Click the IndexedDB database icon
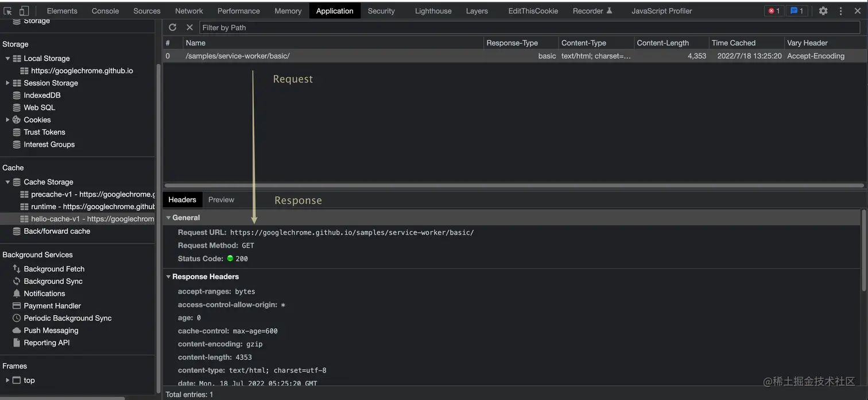This screenshot has height=400, width=868. pos(17,95)
